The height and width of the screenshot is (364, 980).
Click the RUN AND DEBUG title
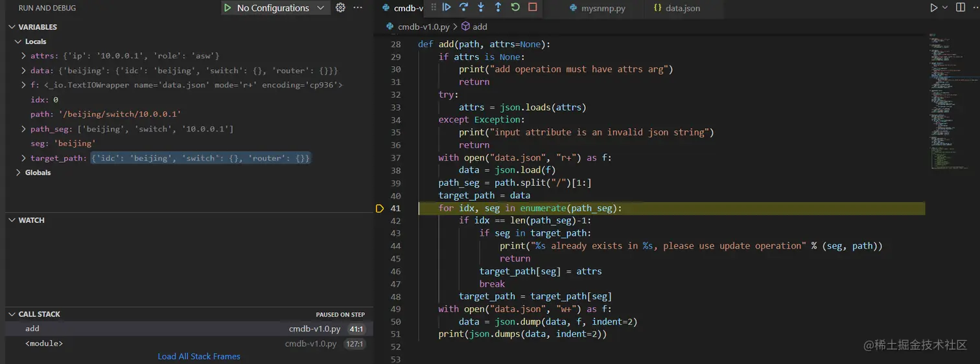coord(47,8)
